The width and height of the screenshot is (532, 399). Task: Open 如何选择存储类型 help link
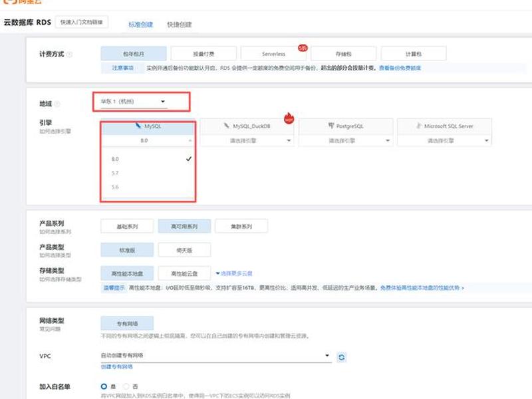click(60, 279)
